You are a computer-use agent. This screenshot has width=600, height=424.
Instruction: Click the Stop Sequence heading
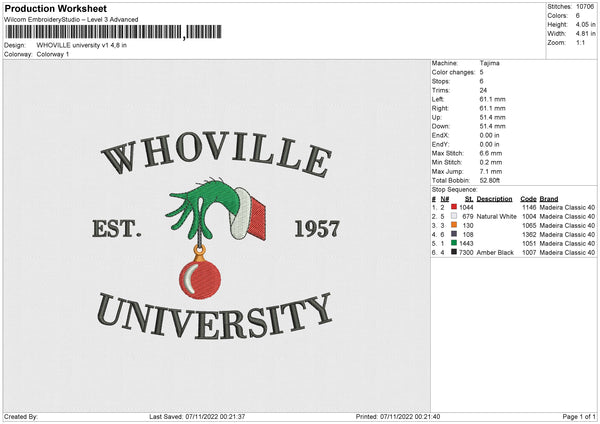[455, 190]
